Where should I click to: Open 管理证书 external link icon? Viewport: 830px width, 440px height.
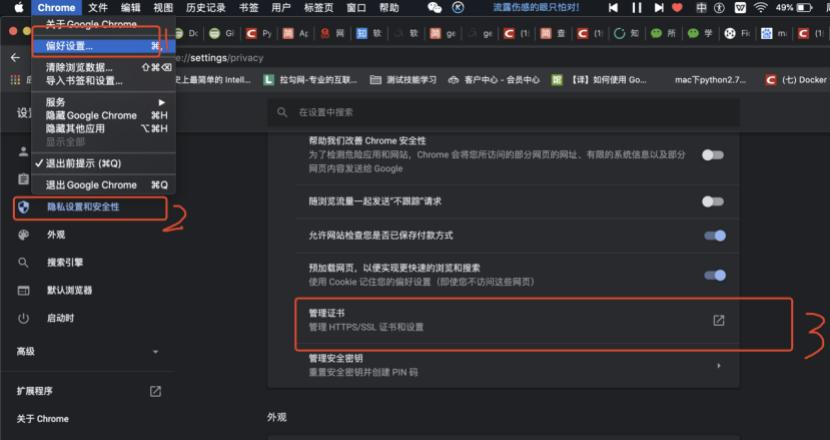tap(718, 320)
